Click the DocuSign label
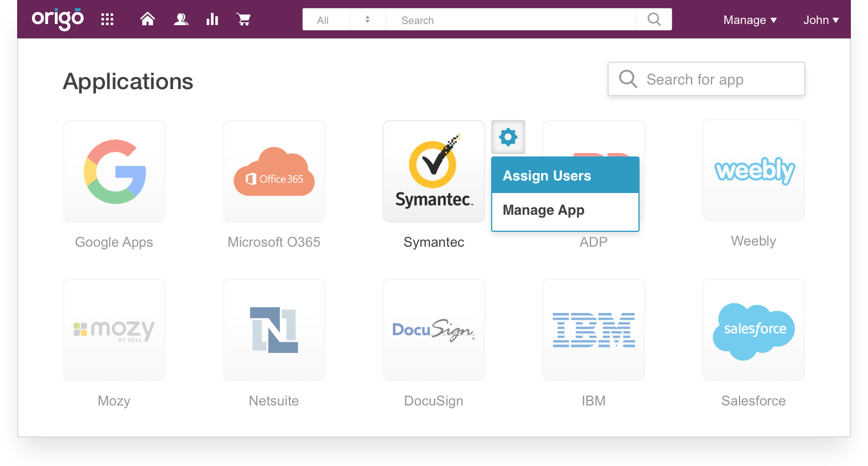The height and width of the screenshot is (466, 868). click(434, 401)
